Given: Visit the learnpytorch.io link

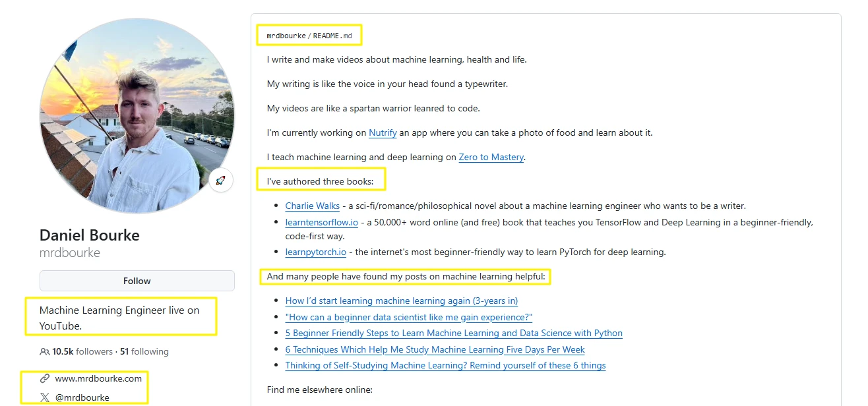Looking at the screenshot, I should (x=316, y=252).
